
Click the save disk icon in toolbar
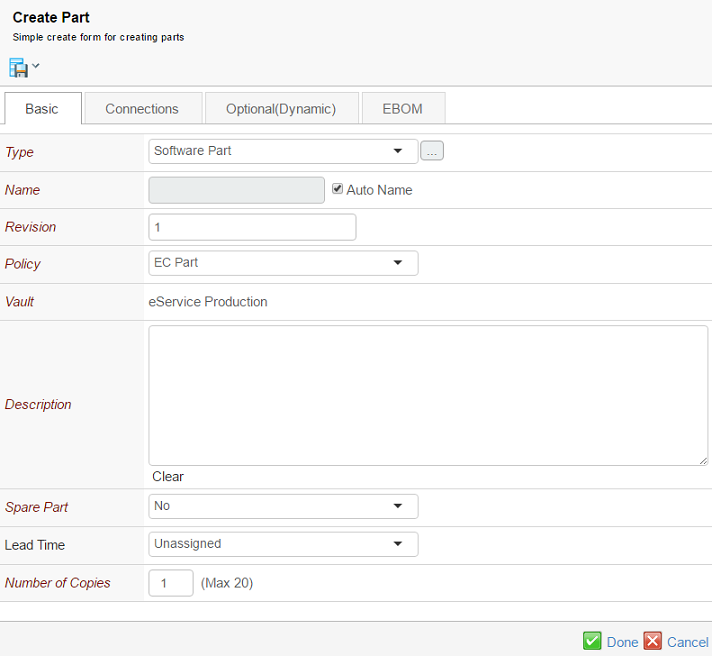click(x=18, y=68)
